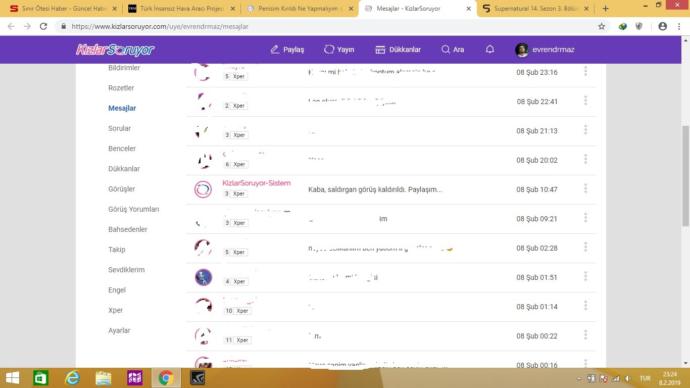The height and width of the screenshot is (388, 690).
Task: Open options menu for 08 Şub 09:21 message
Action: (x=585, y=218)
